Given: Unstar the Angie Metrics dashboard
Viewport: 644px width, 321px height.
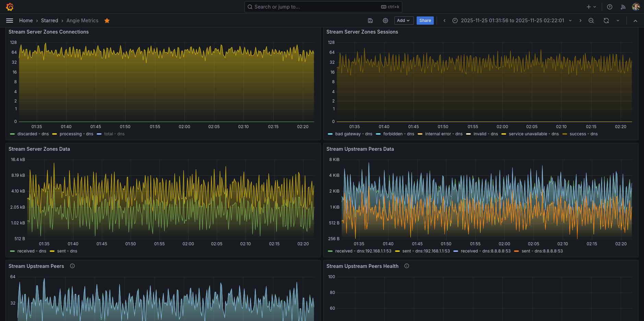Looking at the screenshot, I should (x=107, y=21).
